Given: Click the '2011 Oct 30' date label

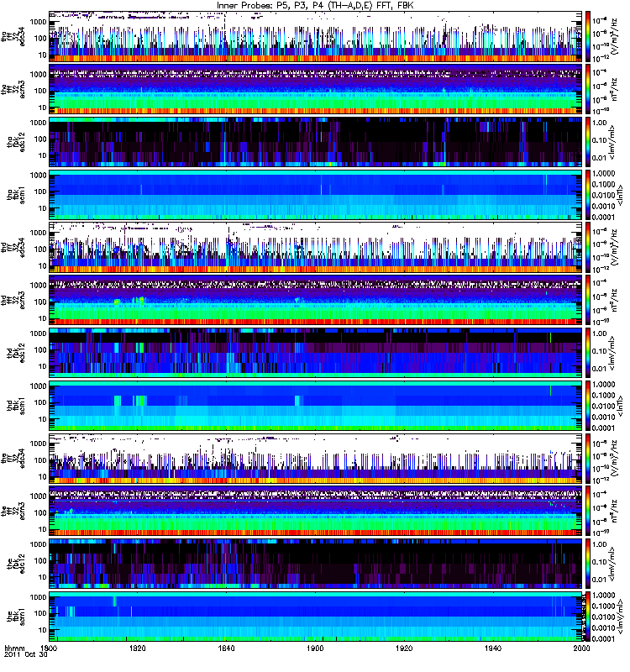Looking at the screenshot, I should click(x=26, y=655).
